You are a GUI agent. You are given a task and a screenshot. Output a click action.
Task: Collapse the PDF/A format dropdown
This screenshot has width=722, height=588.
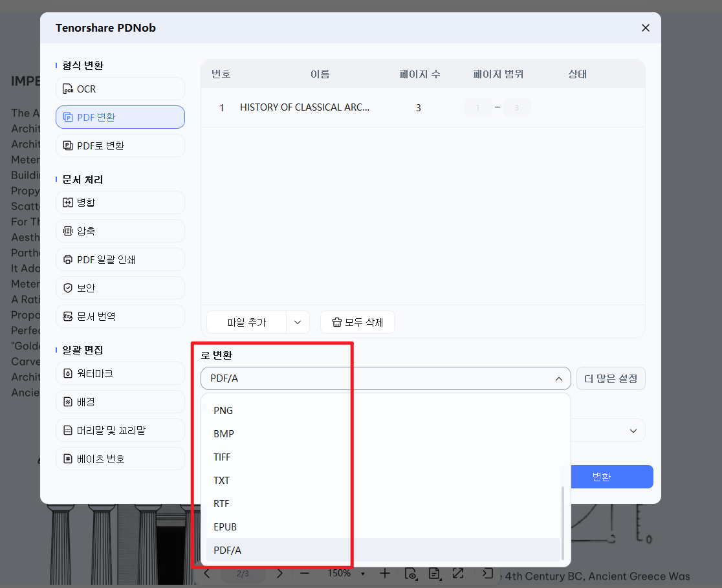point(558,378)
